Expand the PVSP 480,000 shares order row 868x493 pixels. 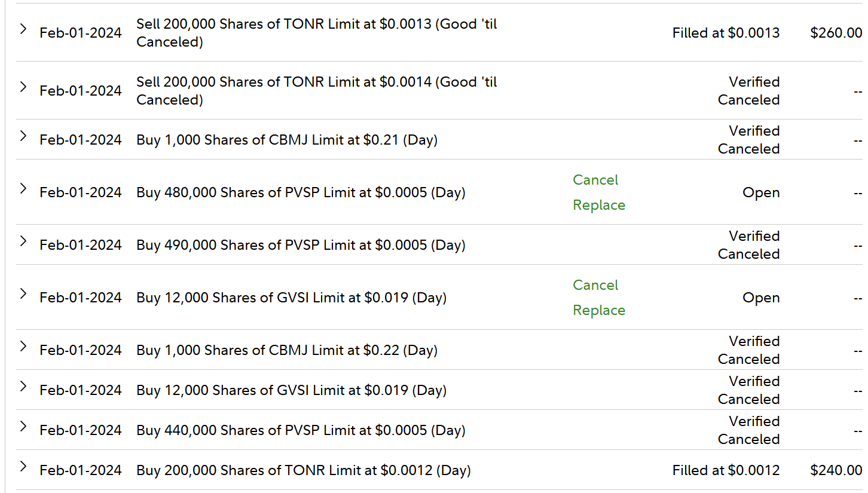click(23, 188)
